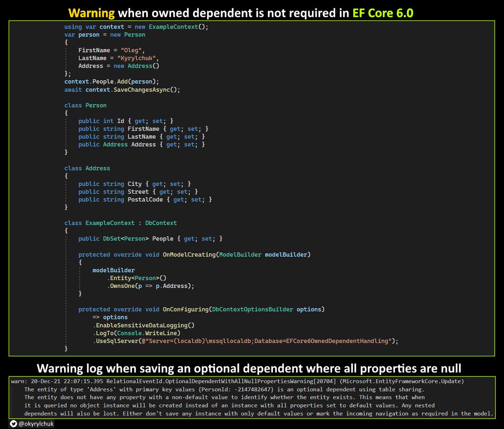Click the yellow word "Warning" in the title
This screenshot has width=504, height=429.
(x=92, y=13)
